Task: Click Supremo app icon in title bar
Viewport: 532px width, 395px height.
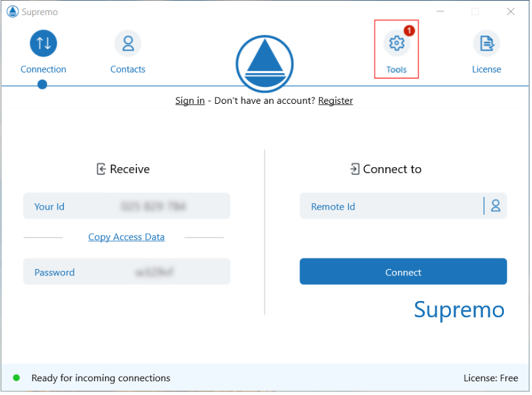Action: click(x=12, y=12)
